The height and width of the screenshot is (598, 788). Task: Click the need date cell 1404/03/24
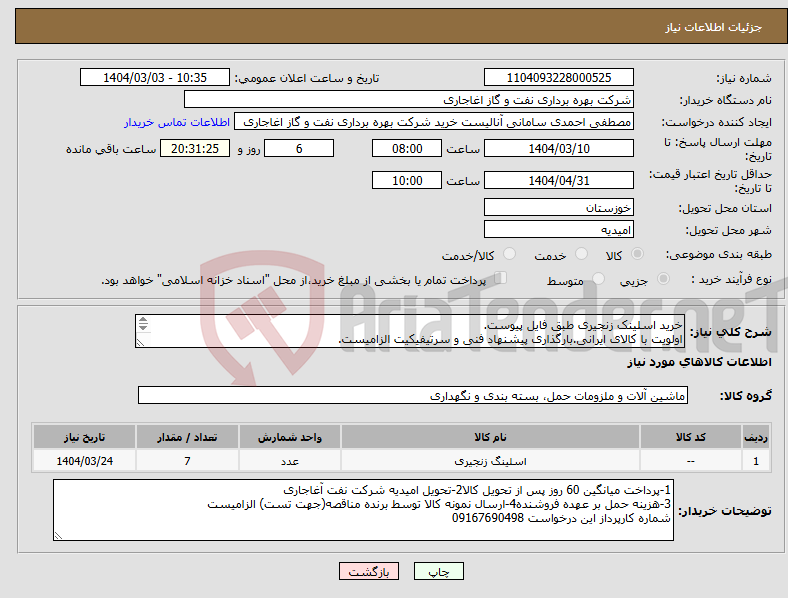[84, 461]
